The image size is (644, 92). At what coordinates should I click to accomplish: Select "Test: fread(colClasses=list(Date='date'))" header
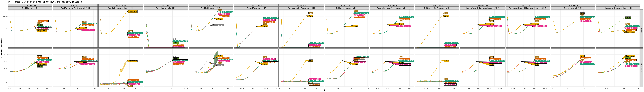click(x=528, y=8)
